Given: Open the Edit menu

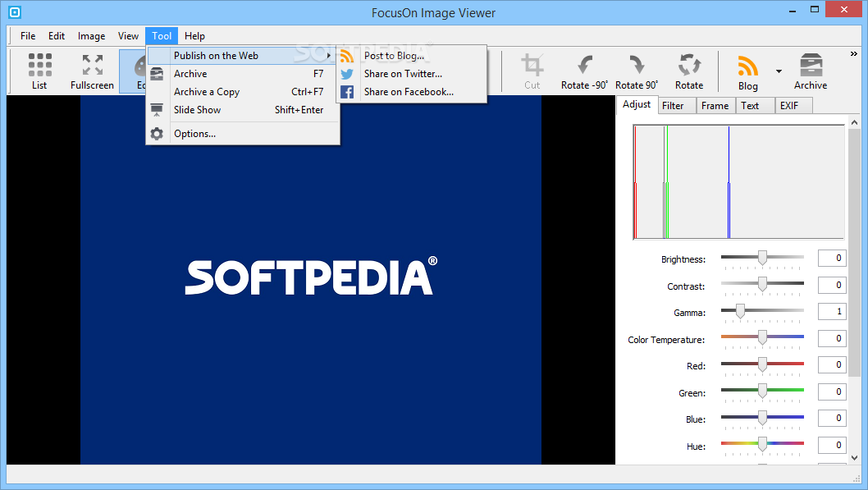Looking at the screenshot, I should 57,36.
